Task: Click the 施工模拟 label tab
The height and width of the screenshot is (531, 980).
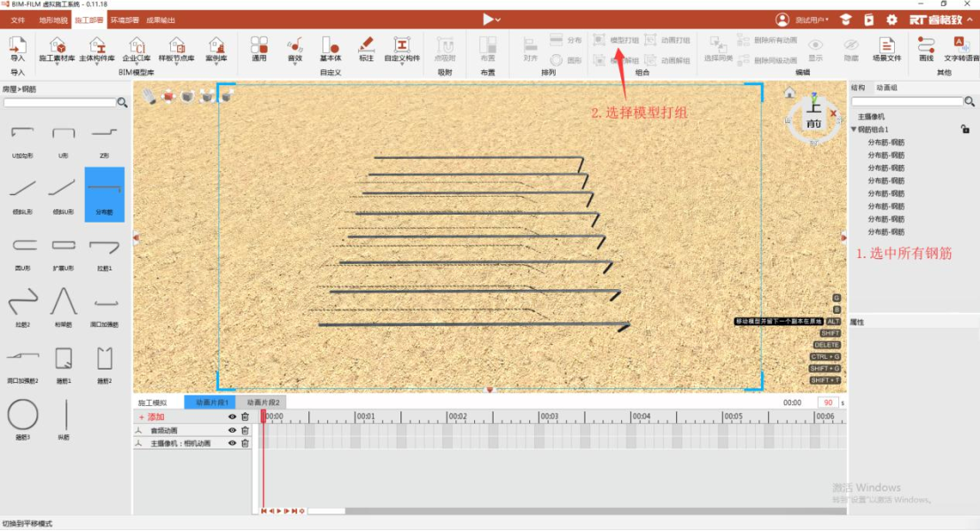Action: click(152, 402)
